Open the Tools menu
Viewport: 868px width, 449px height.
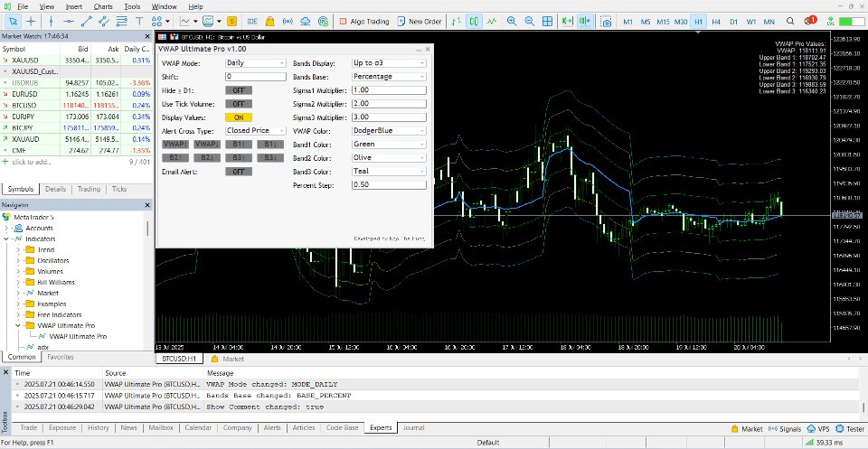pyautogui.click(x=132, y=6)
